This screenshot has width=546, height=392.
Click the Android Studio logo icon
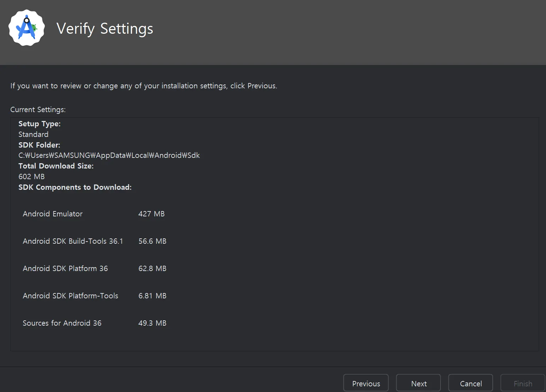point(27,28)
